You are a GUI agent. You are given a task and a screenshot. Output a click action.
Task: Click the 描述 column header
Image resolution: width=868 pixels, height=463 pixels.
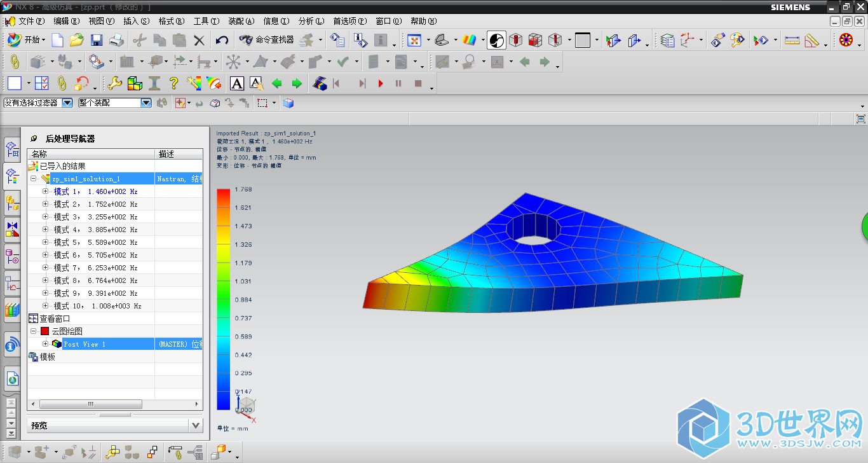point(179,154)
